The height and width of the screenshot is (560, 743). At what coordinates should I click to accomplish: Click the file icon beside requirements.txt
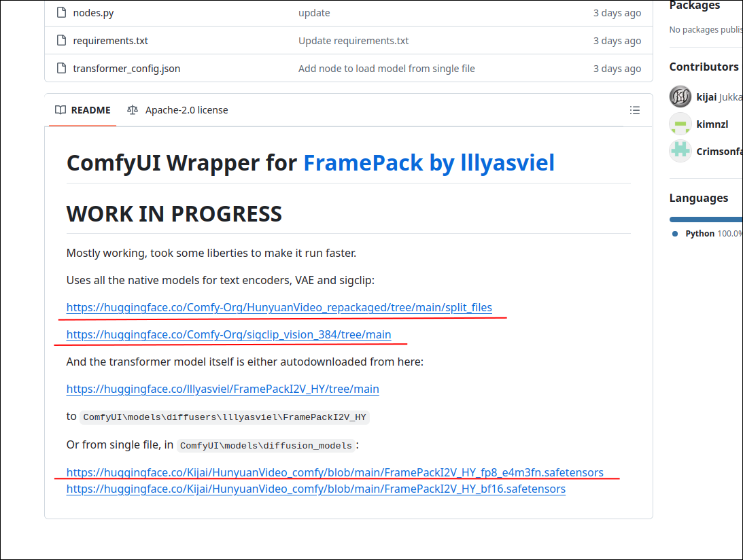coord(61,40)
